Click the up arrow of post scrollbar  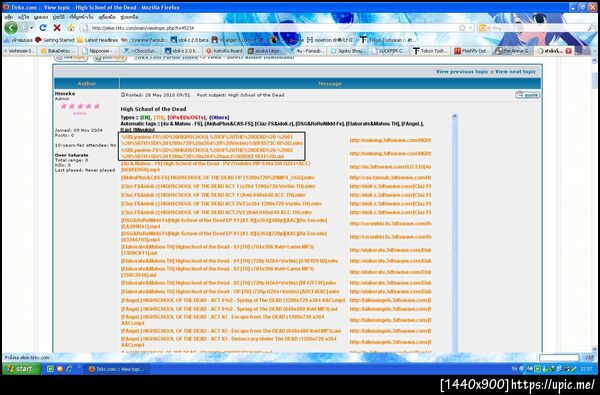[454, 116]
